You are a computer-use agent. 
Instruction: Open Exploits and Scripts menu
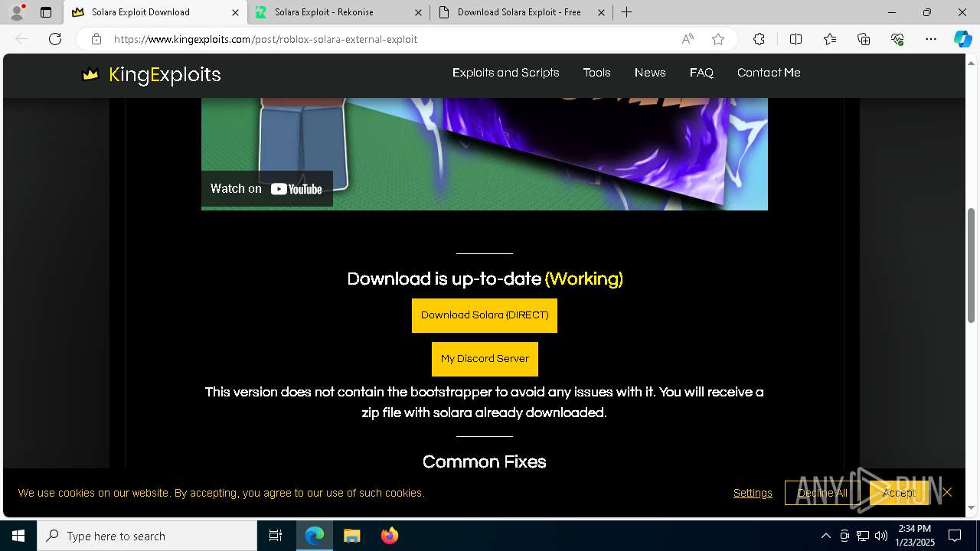pos(506,73)
